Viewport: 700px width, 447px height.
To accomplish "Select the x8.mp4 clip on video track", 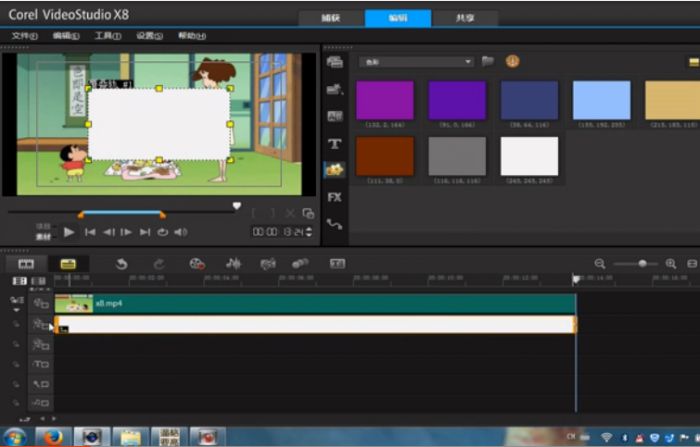I will (x=300, y=303).
